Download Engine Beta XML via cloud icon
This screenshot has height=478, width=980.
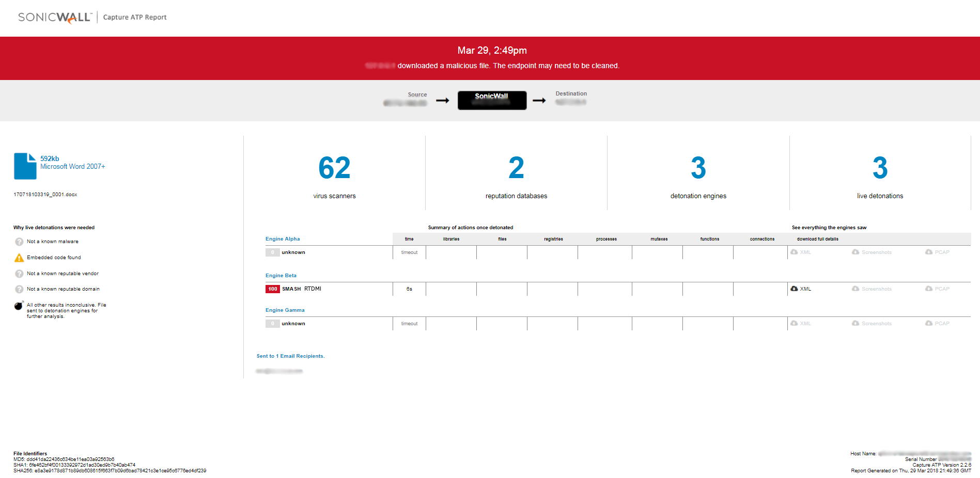click(794, 289)
